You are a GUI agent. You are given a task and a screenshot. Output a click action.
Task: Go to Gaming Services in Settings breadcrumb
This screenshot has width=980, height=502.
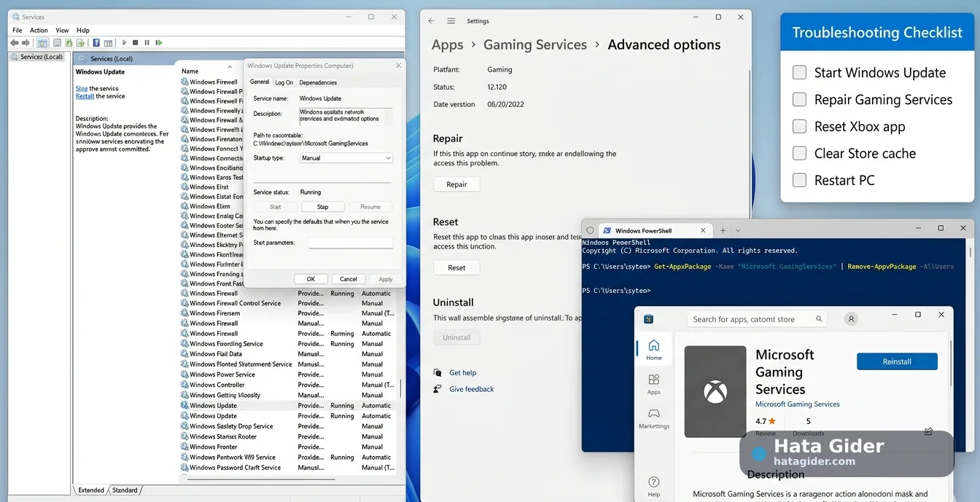click(535, 44)
